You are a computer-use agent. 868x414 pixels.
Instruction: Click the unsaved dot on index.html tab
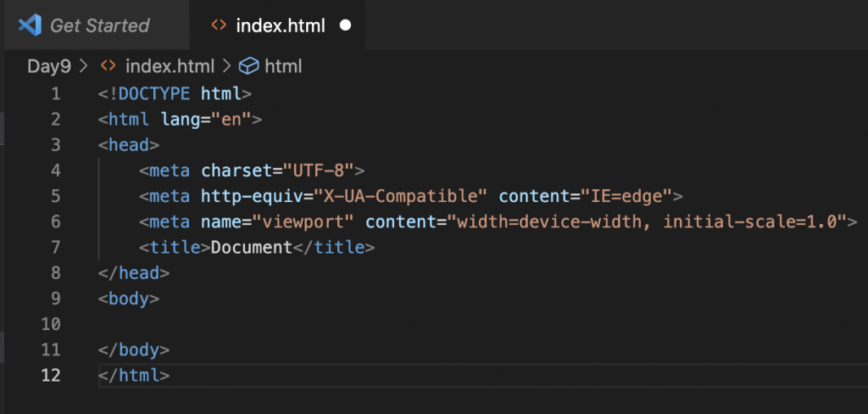[x=345, y=25]
